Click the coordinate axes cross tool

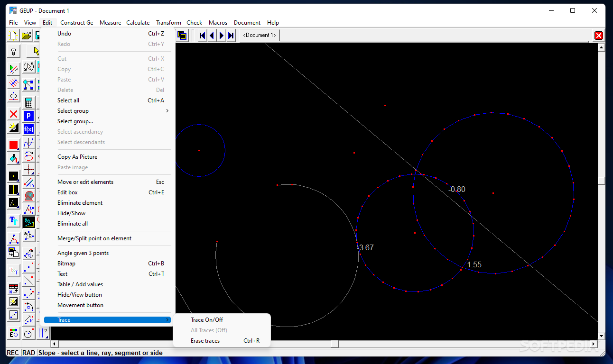click(28, 169)
